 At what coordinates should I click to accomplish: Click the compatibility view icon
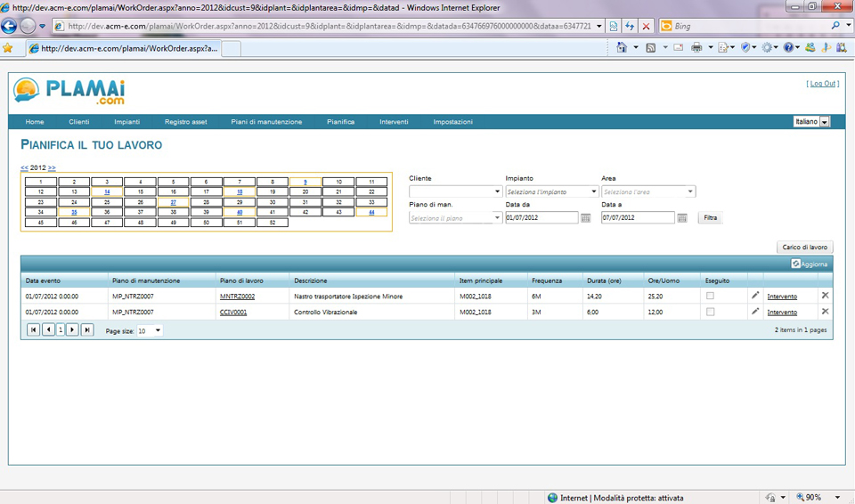614,26
